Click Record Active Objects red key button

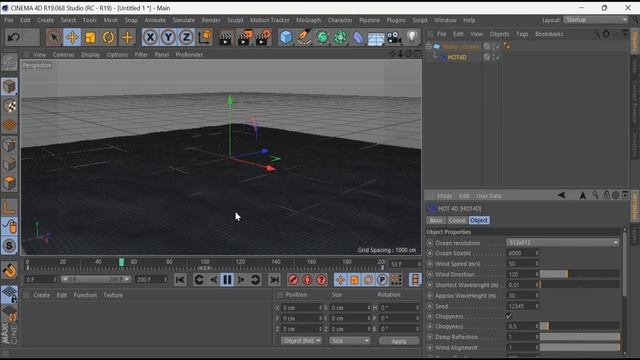[x=293, y=280]
